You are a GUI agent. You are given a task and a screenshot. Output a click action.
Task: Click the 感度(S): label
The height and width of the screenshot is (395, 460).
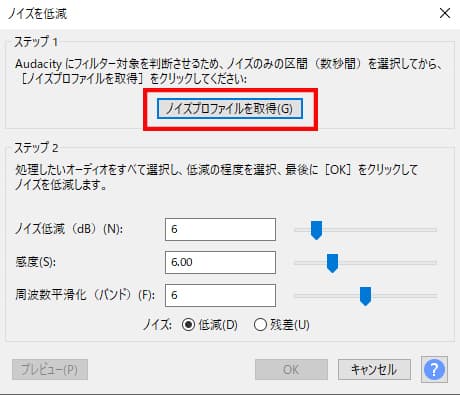tap(36, 262)
